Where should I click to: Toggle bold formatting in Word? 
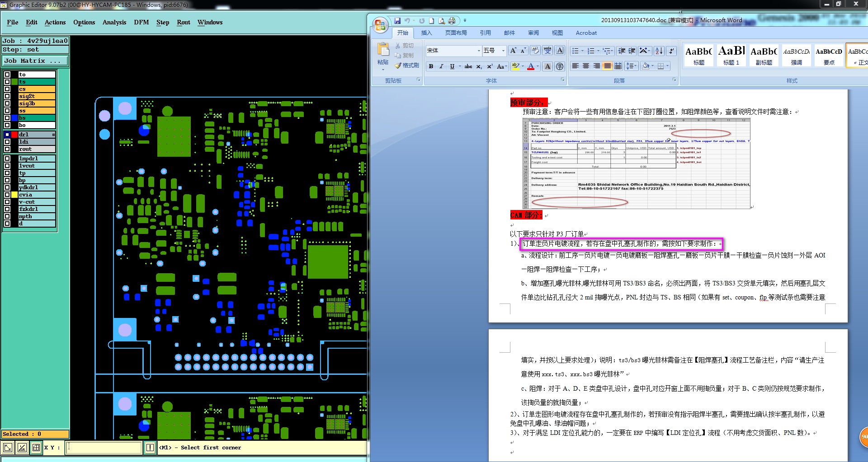point(431,66)
